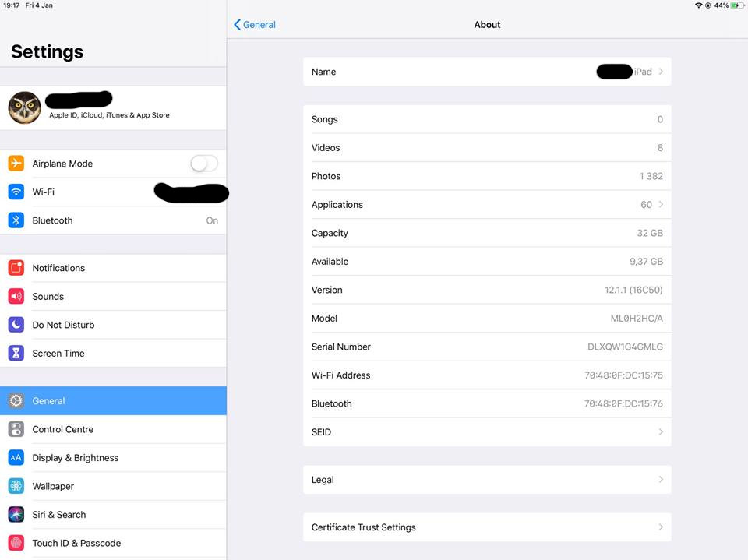Open Notifications settings

[113, 268]
